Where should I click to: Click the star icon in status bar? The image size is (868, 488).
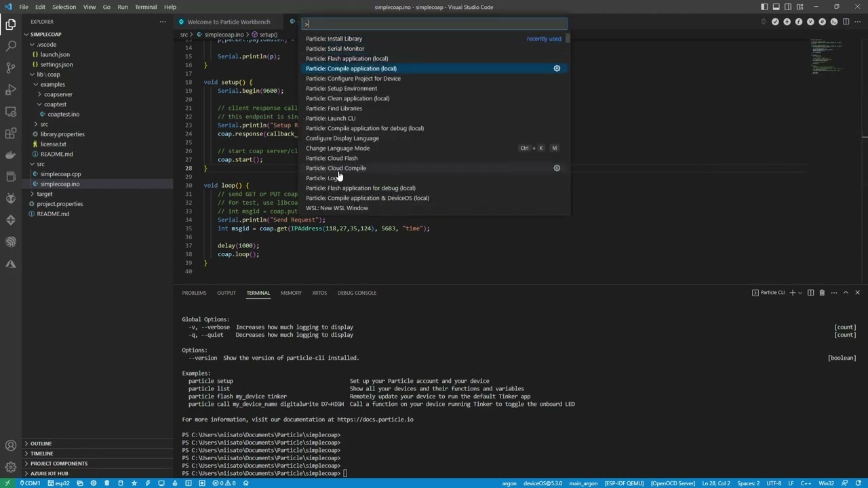click(134, 483)
